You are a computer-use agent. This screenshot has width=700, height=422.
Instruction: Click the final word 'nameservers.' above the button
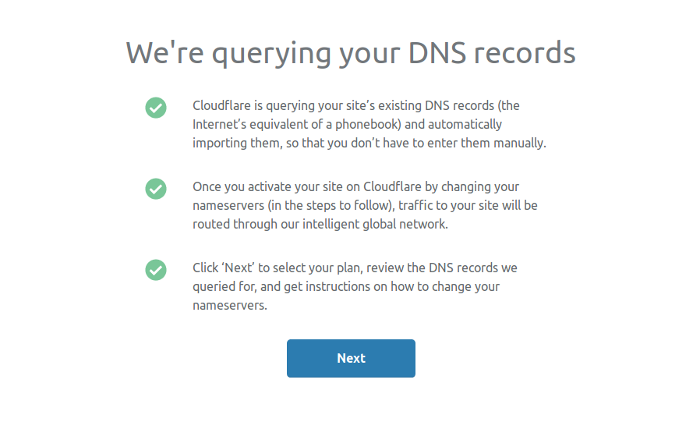point(230,305)
